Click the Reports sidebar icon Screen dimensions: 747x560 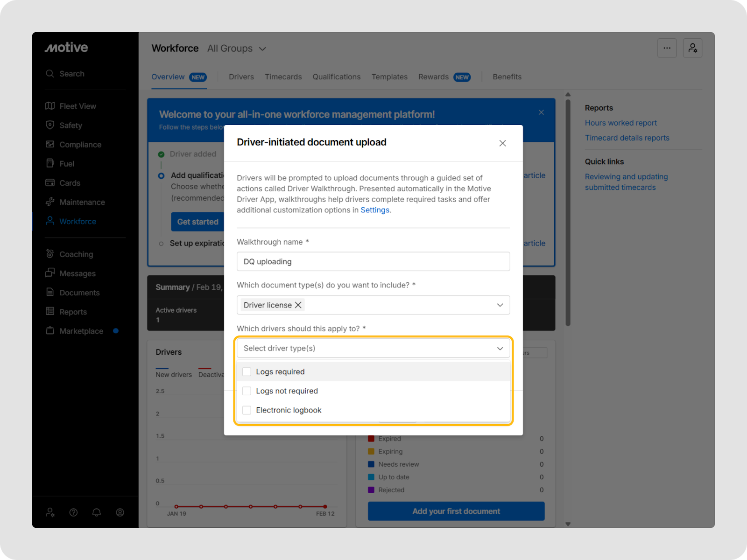click(x=50, y=311)
